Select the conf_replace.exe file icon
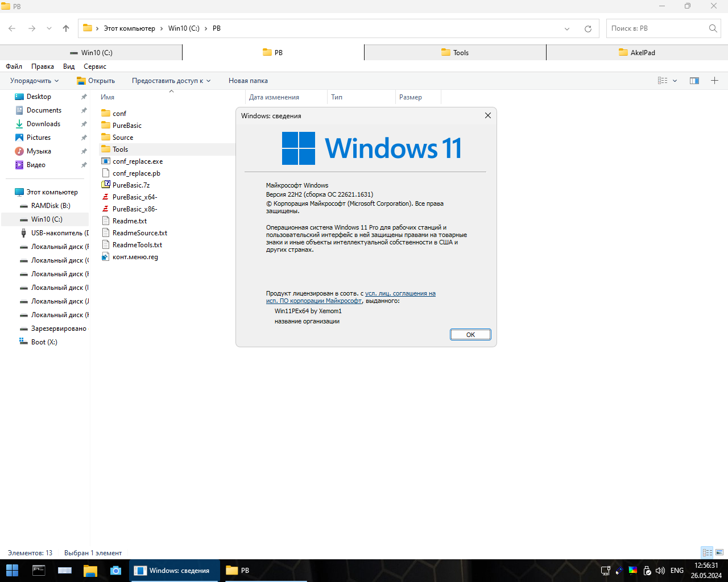Viewport: 728px width, 582px height. click(106, 161)
